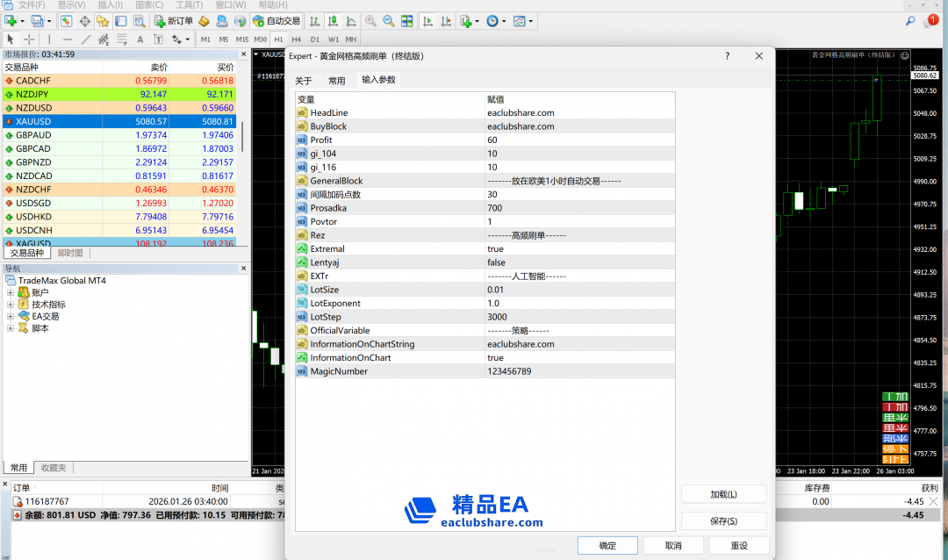This screenshot has width=948, height=560.
Task: Edit the LotSize value 0.01 field
Action: 579,290
